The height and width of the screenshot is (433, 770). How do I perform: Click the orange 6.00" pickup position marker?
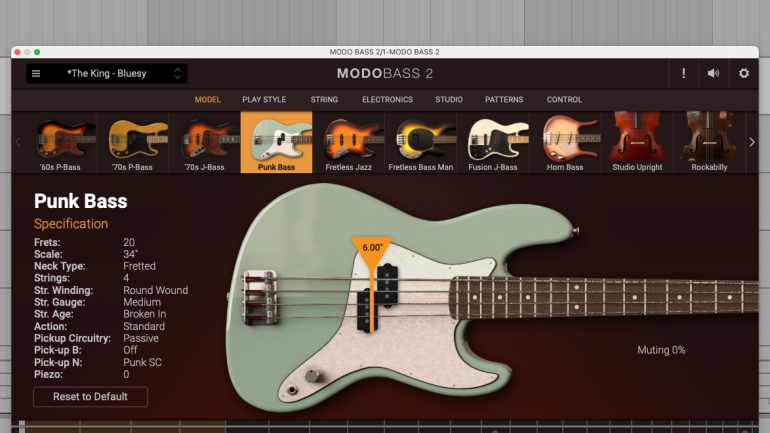[372, 251]
